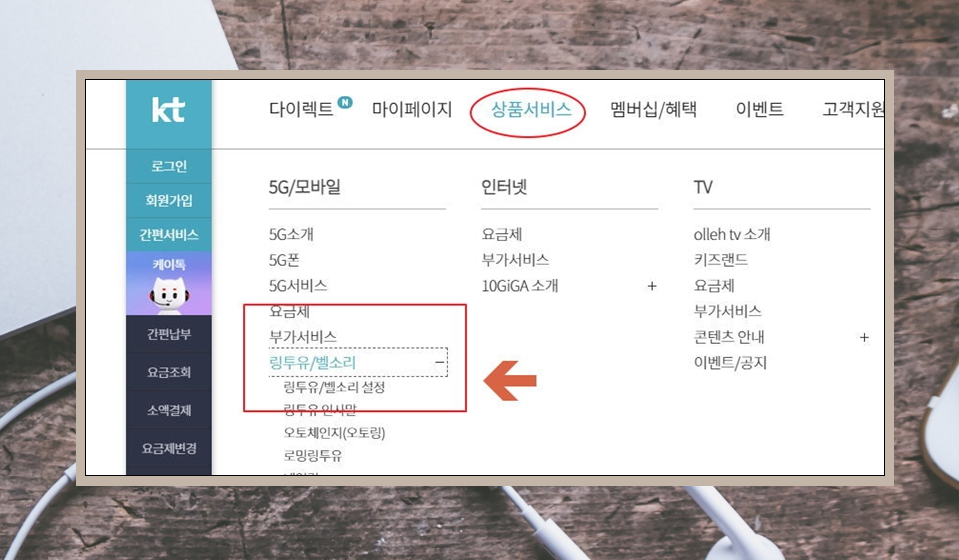Open 소액결제 in the sidebar
959x560 pixels.
(169, 410)
